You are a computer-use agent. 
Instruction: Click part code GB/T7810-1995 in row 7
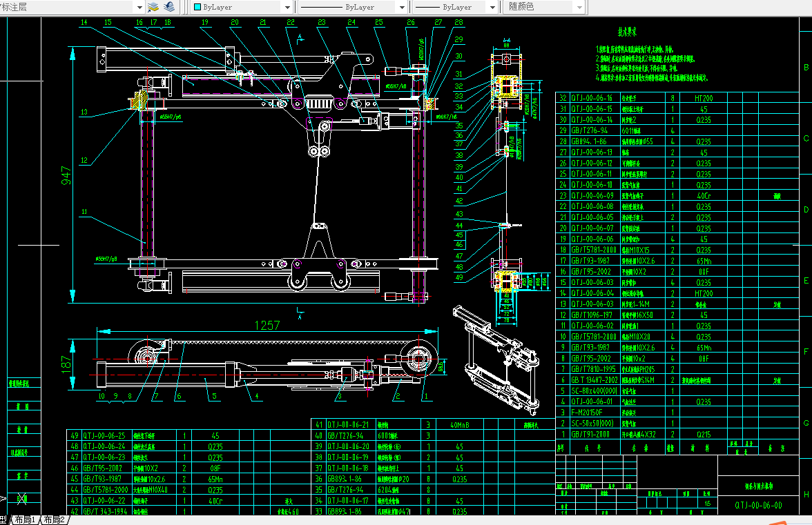(x=594, y=369)
